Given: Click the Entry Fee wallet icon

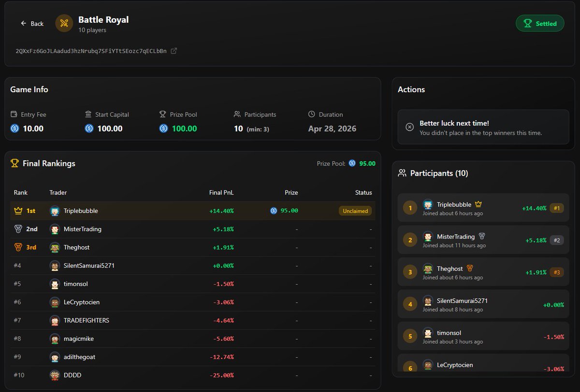Looking at the screenshot, I should point(14,114).
